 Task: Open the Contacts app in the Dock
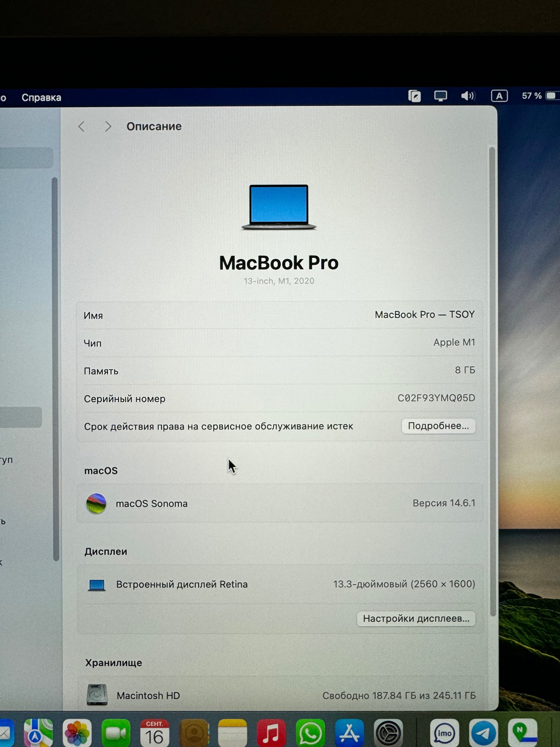pyautogui.click(x=194, y=733)
